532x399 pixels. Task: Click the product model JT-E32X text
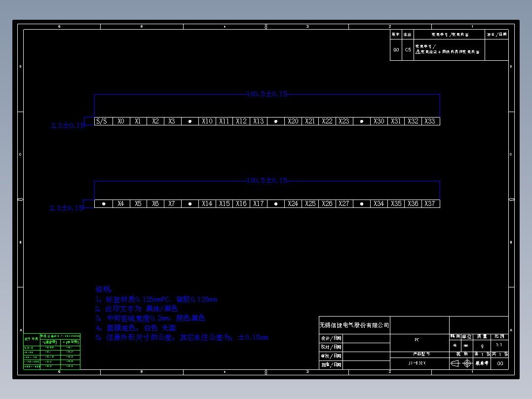417,363
